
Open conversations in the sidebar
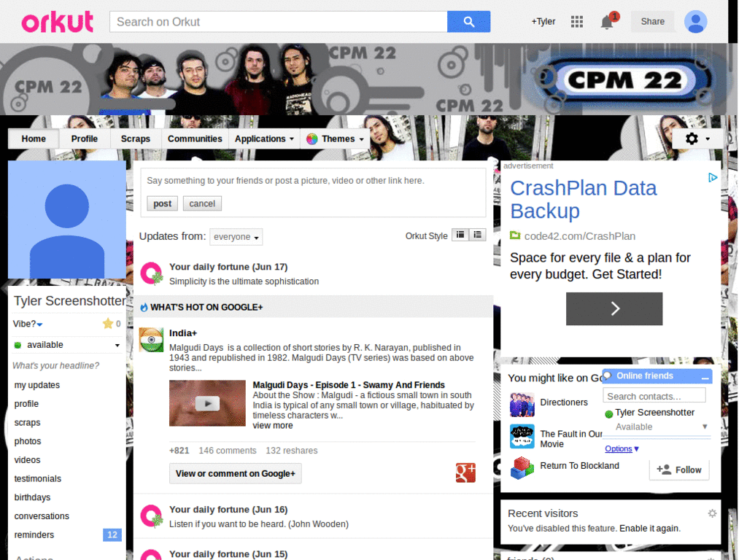42,516
